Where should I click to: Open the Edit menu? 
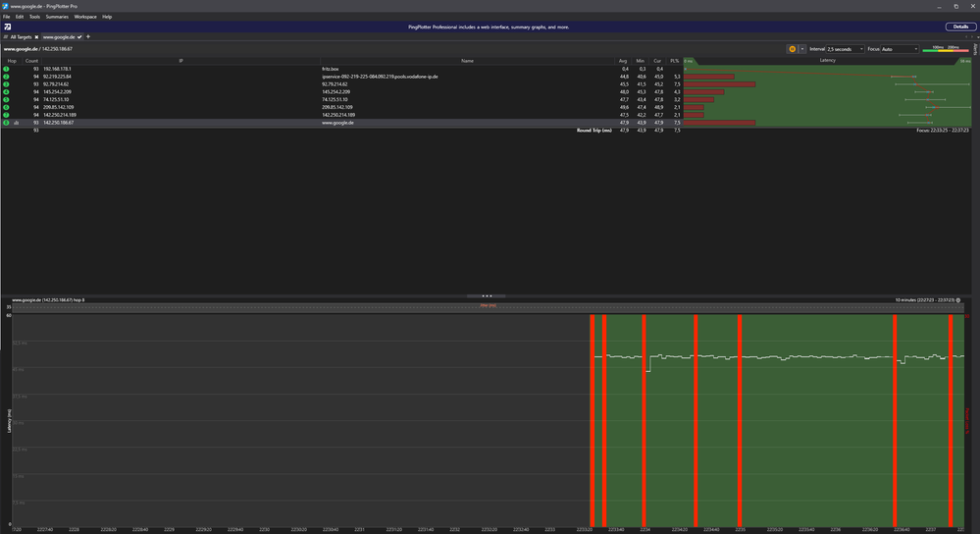click(20, 17)
